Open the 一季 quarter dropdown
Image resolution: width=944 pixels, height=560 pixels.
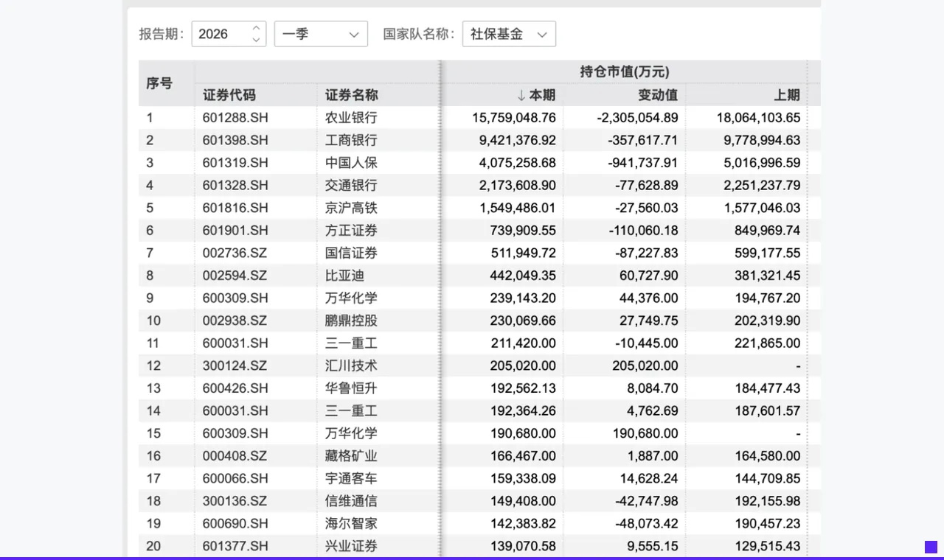(321, 34)
